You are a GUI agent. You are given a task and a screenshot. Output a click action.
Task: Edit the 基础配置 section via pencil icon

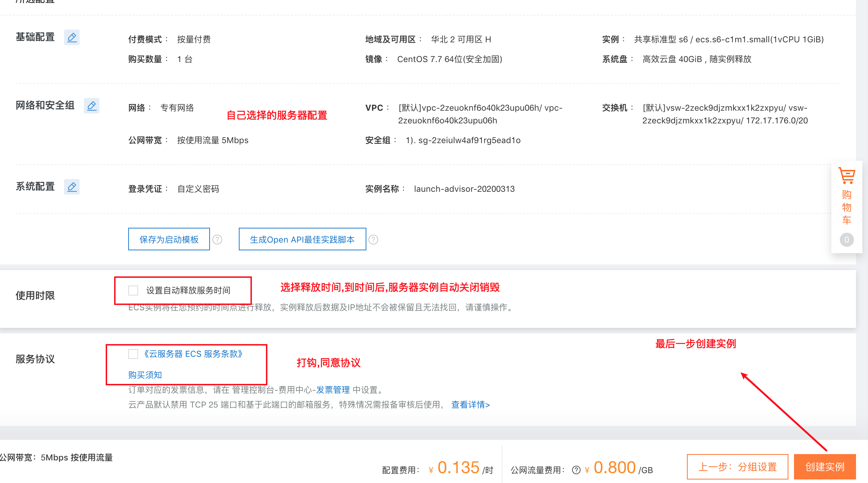click(x=72, y=37)
